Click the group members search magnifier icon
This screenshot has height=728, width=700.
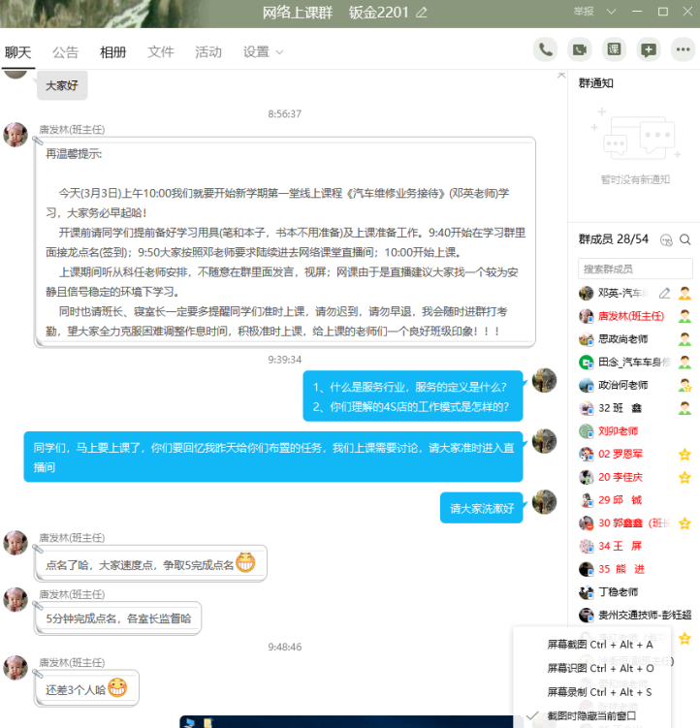685,239
